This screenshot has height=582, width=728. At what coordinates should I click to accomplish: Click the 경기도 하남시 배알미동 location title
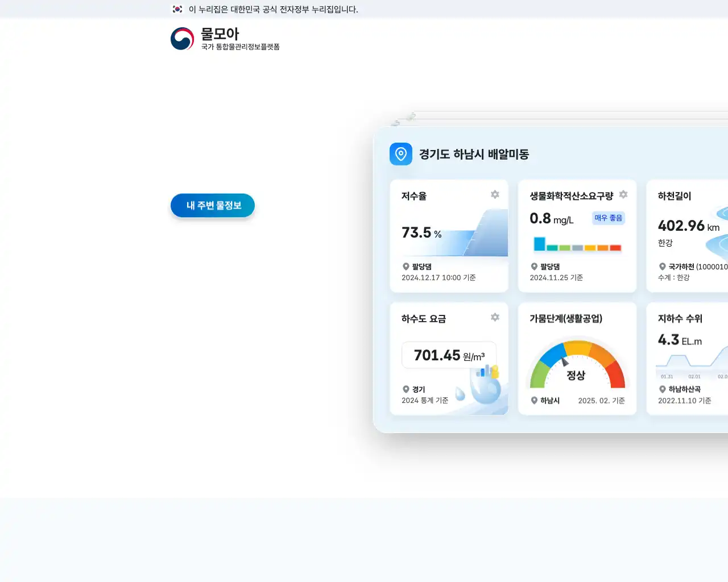point(474,154)
